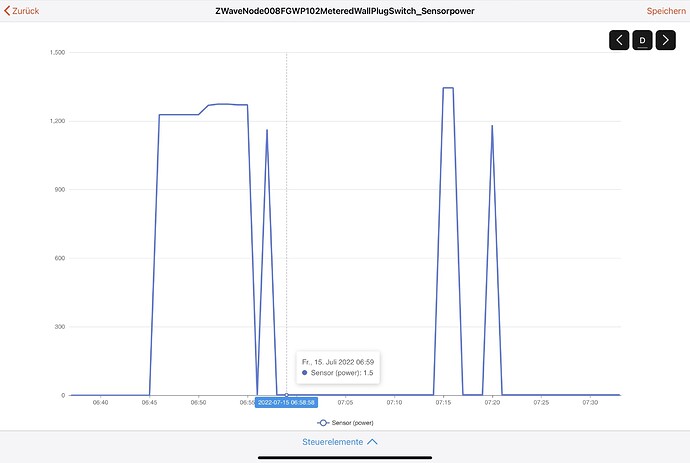Go to the next time period arrow
Viewport: 690px width, 463px height.
click(x=665, y=41)
